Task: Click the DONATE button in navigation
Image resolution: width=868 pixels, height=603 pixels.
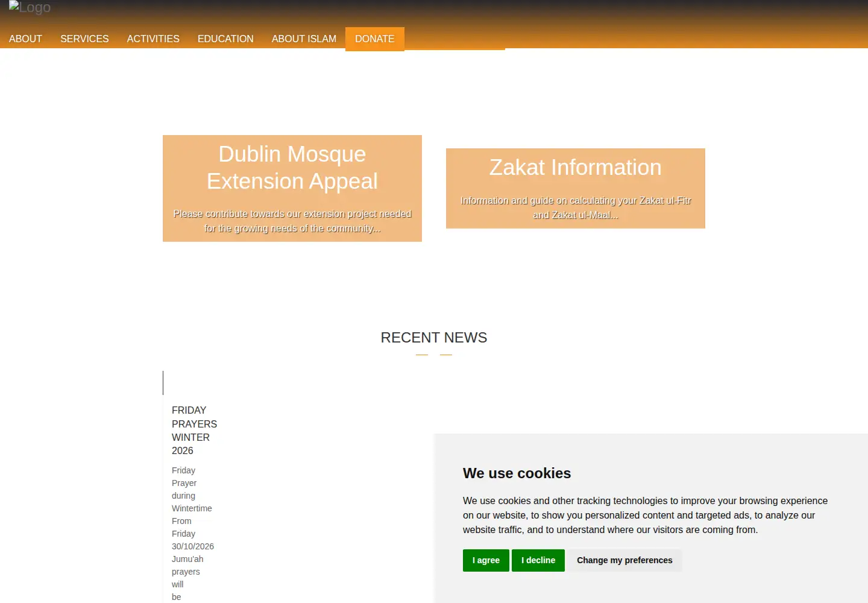Action: click(x=374, y=39)
